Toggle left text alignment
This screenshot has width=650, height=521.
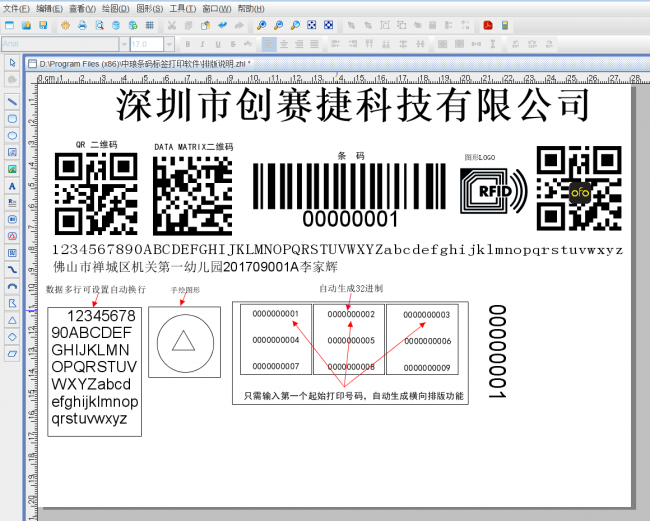(269, 44)
